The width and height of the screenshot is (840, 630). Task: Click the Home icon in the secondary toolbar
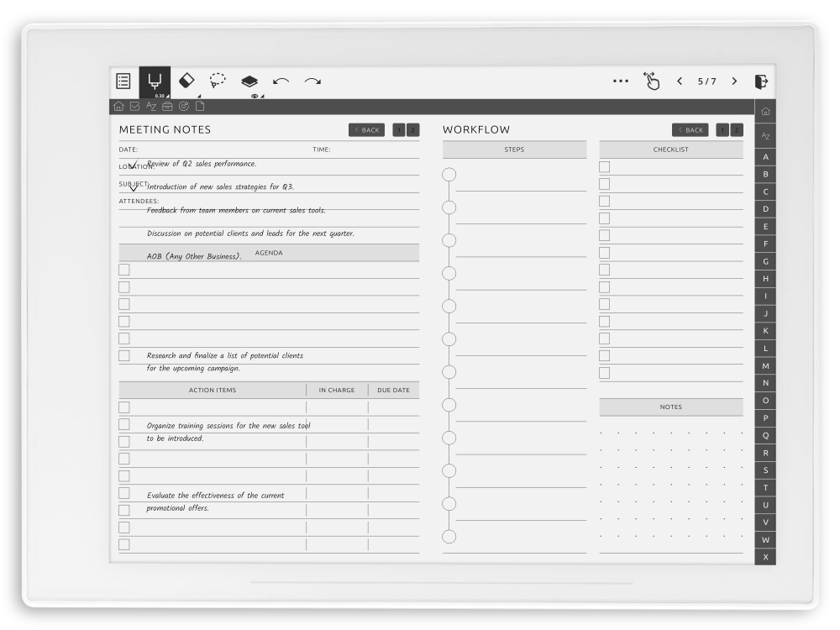[118, 106]
